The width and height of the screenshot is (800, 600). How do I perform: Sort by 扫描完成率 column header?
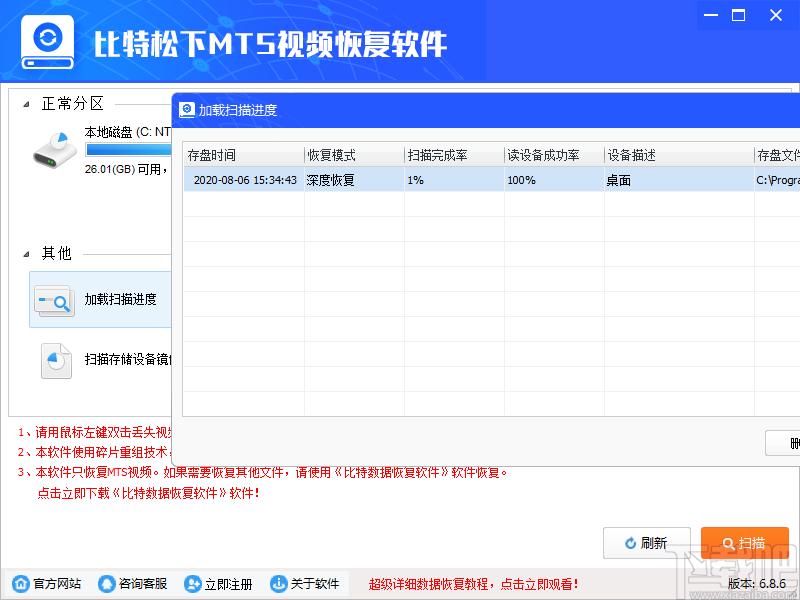click(455, 155)
